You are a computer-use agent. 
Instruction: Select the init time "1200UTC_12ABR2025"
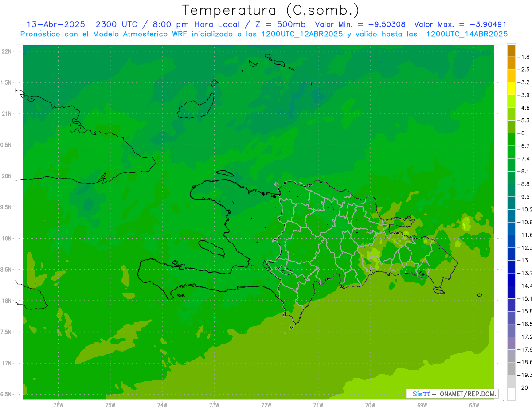302,34
